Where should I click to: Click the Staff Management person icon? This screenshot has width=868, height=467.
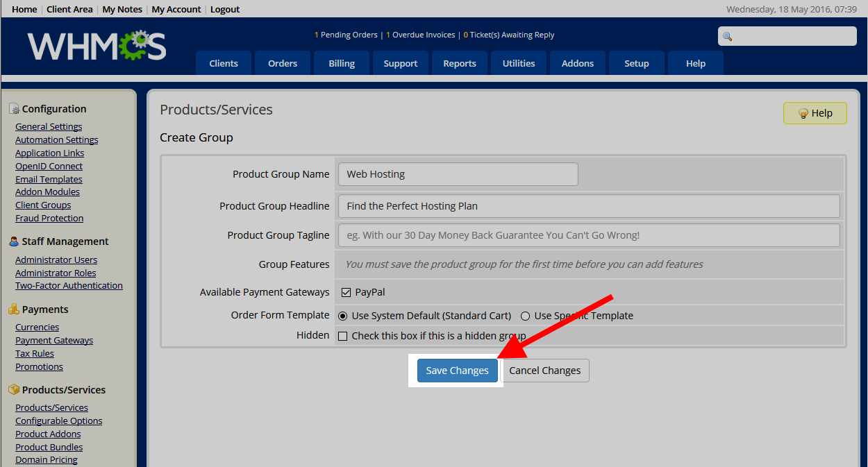click(x=14, y=241)
